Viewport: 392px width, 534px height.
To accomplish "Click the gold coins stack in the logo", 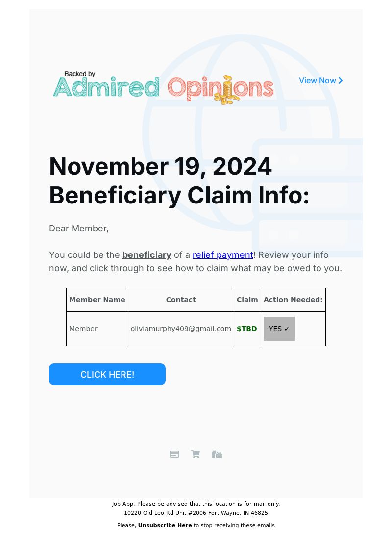I will (227, 91).
